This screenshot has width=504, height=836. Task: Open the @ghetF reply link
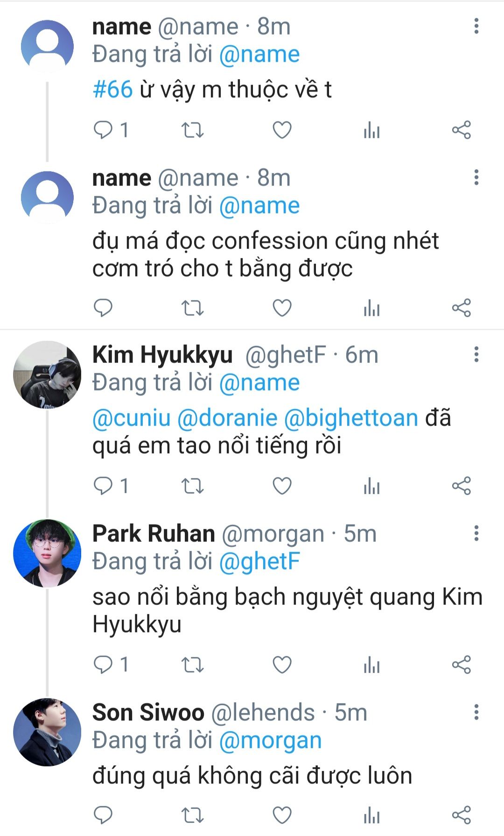[259, 561]
